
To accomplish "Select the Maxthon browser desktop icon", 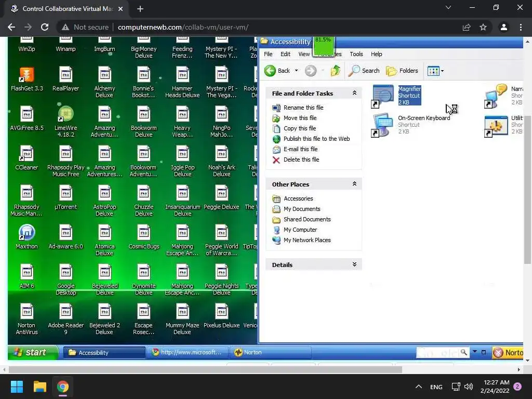I will click(26, 237).
